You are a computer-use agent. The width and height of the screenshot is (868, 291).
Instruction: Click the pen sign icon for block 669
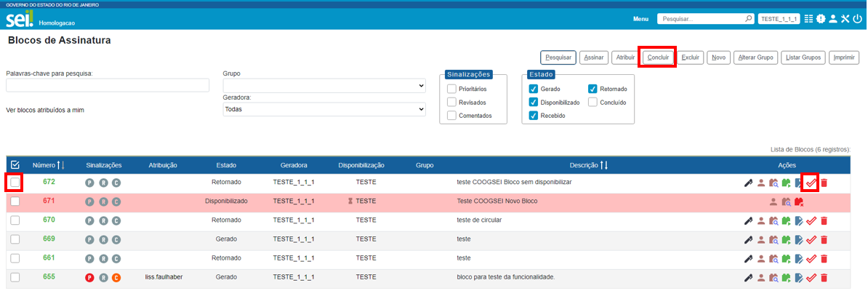[748, 239]
